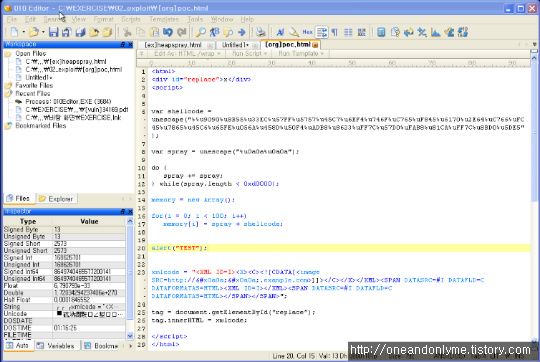Click the editor vertical scrollbar
Viewport: 540px width, 362px height.
534,200
